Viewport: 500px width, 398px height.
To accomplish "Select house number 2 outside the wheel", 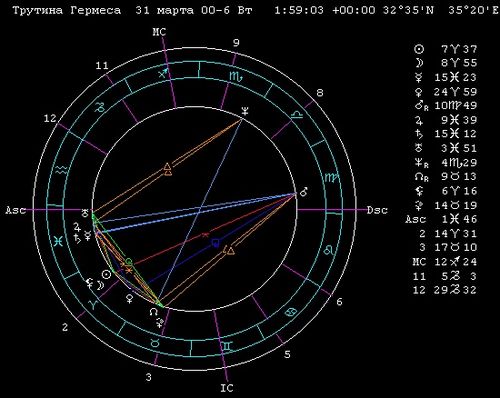I will [65, 327].
